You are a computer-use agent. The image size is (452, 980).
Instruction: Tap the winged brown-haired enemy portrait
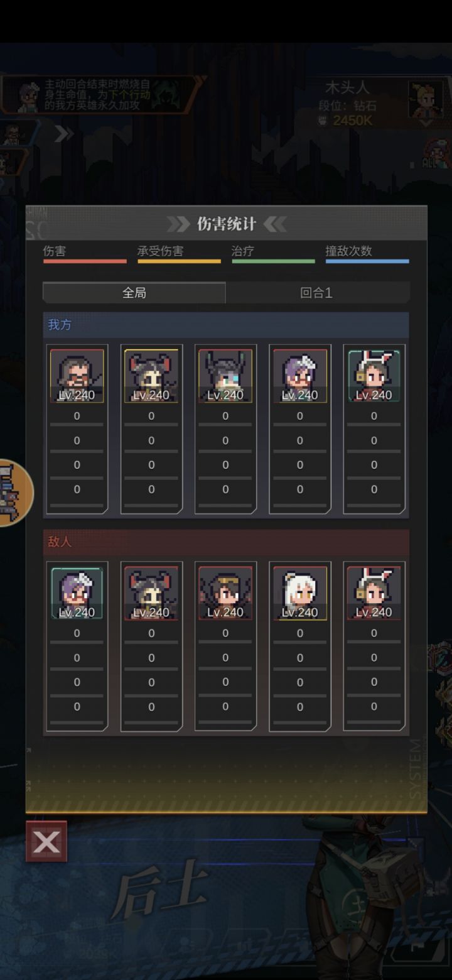click(225, 593)
